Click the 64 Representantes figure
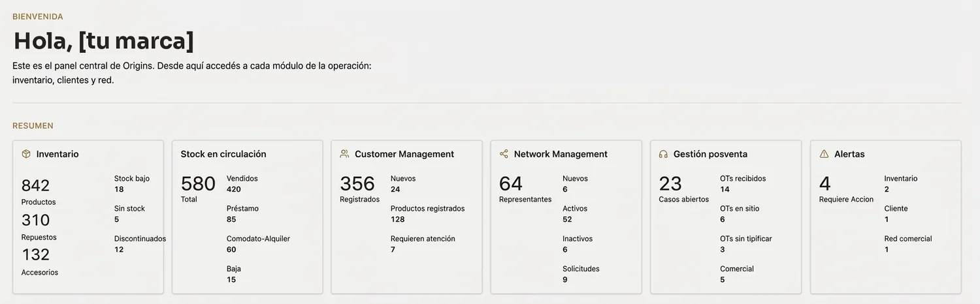Image resolution: width=980 pixels, height=304 pixels. tap(511, 184)
